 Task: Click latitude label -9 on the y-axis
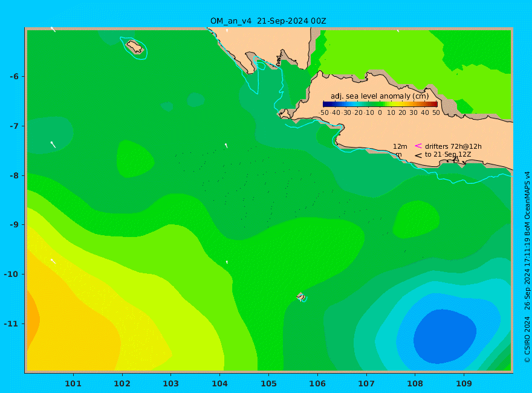[14, 225]
